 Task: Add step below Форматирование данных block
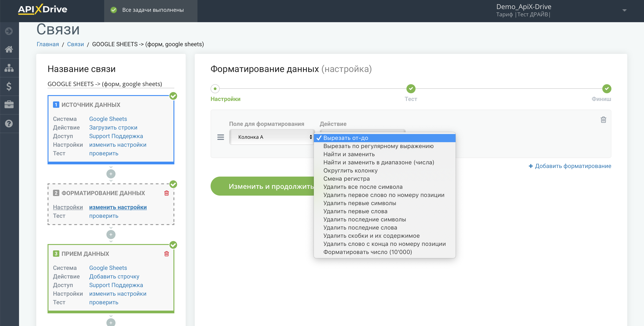click(111, 235)
